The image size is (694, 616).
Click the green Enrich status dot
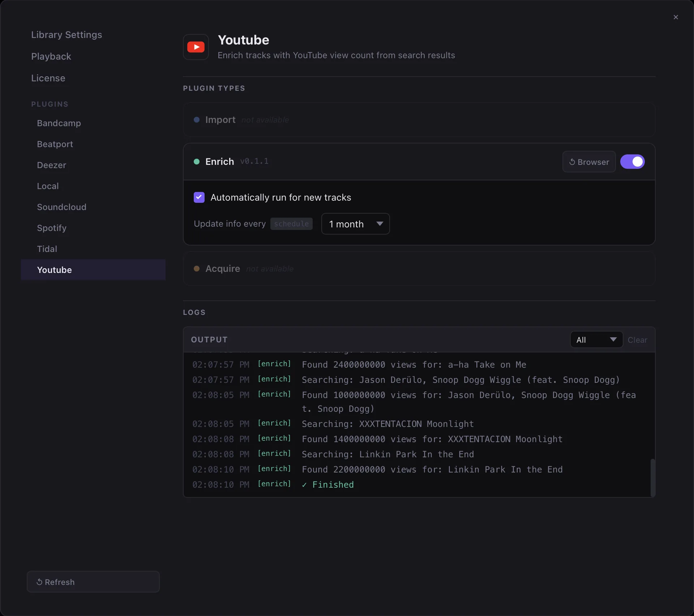pos(197,162)
